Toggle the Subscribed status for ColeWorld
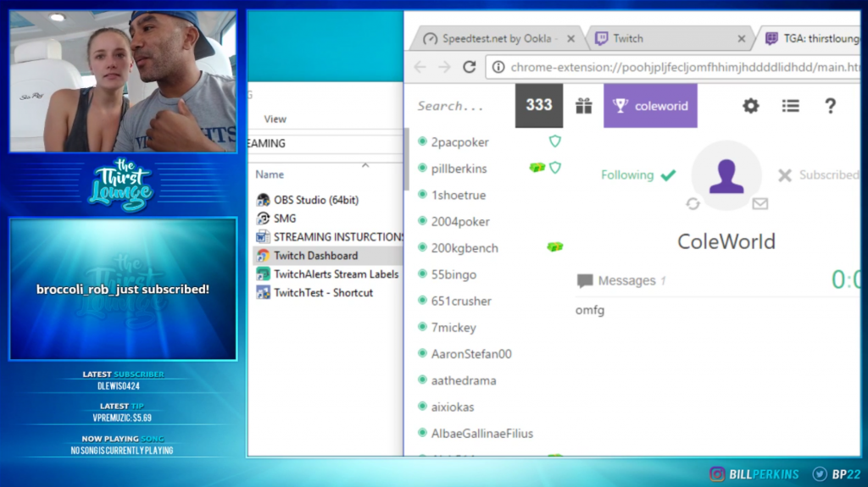868x487 pixels. [x=817, y=175]
